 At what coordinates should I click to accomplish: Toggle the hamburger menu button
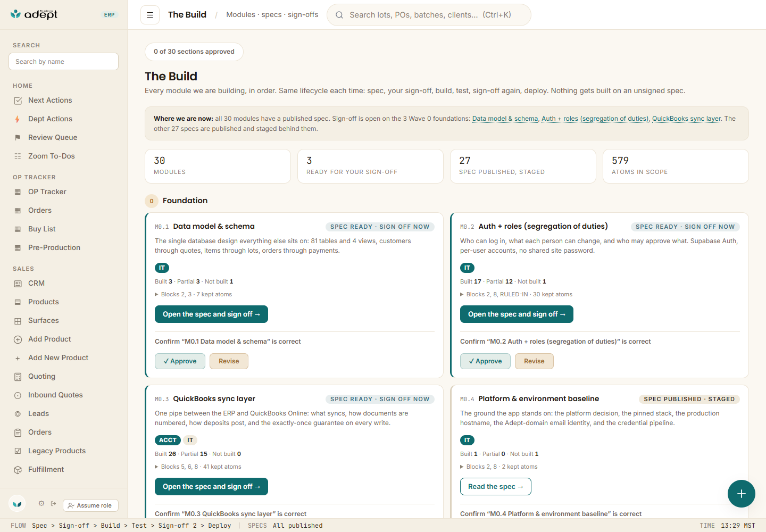pos(150,15)
